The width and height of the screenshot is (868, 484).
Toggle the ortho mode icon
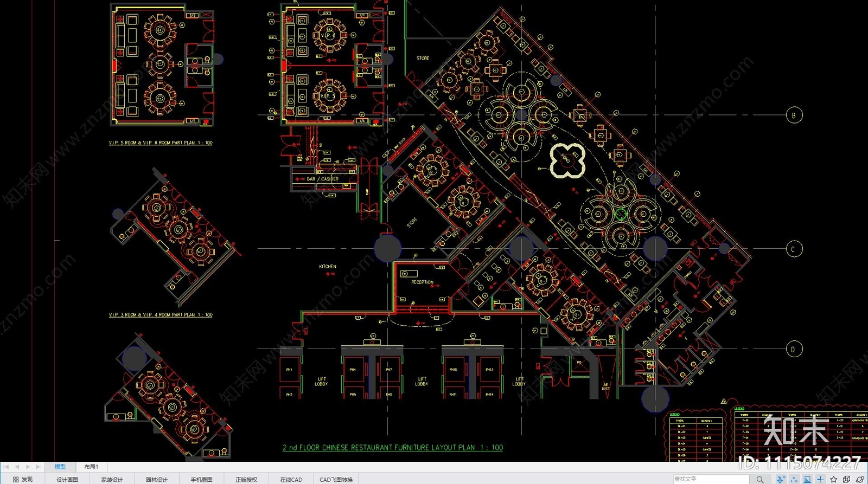807,480
